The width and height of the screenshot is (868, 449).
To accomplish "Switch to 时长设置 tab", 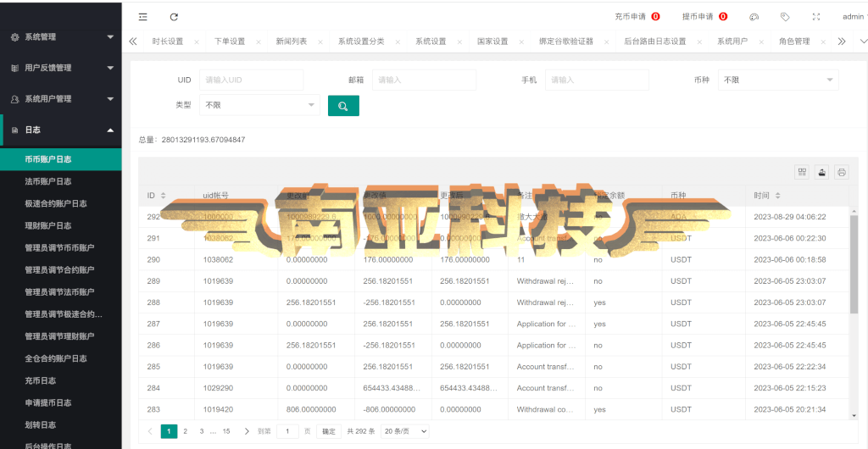I will coord(167,42).
